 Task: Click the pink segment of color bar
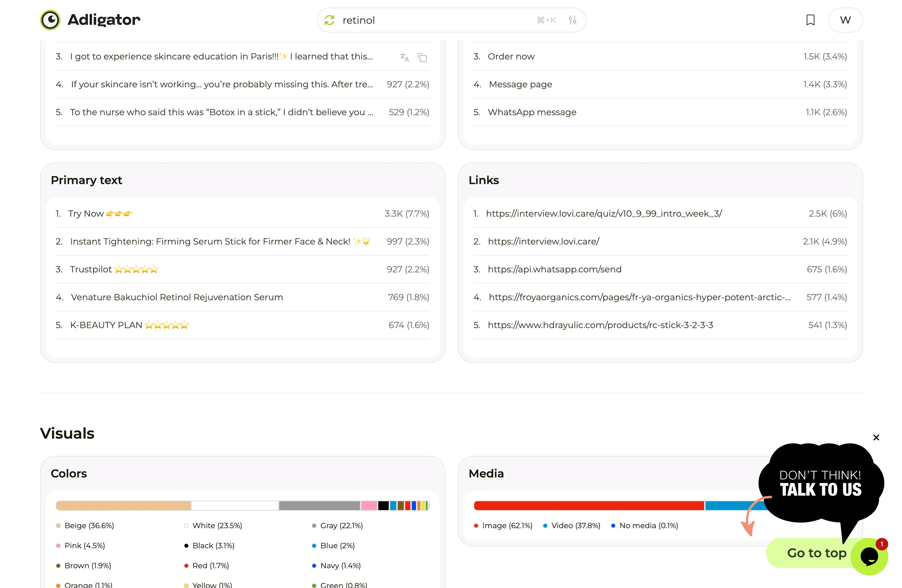[x=369, y=505]
